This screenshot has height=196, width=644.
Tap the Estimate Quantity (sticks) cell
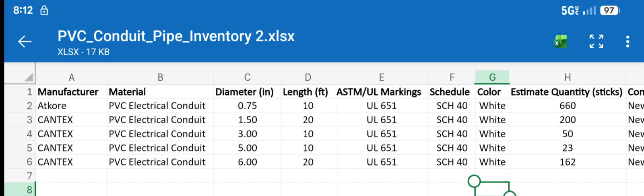click(566, 92)
